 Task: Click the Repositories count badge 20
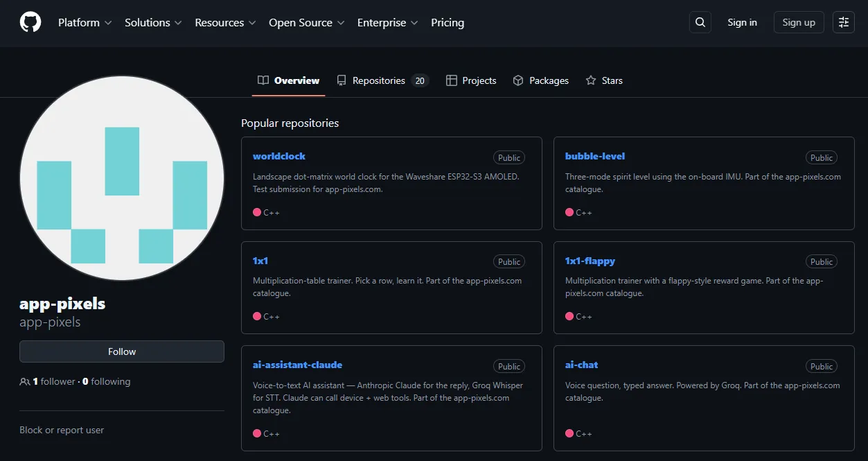pyautogui.click(x=420, y=80)
